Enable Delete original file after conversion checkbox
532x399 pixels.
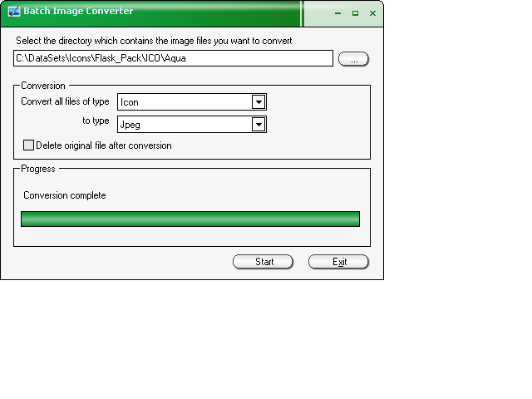pos(28,145)
